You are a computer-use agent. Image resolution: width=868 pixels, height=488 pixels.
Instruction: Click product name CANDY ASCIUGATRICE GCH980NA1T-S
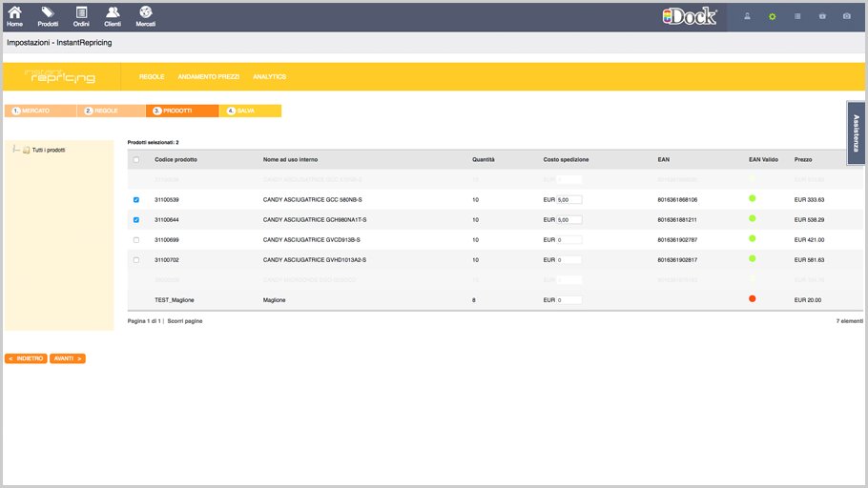click(315, 219)
